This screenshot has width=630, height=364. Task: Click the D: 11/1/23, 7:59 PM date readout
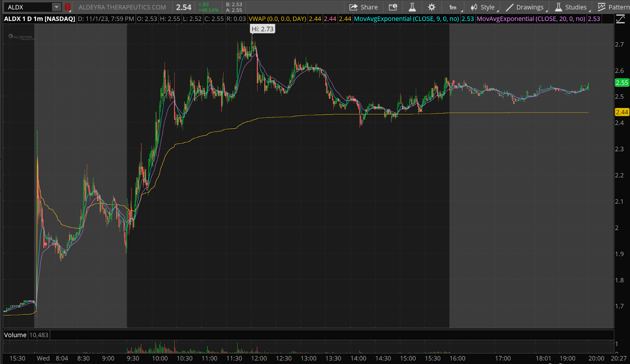coord(106,19)
